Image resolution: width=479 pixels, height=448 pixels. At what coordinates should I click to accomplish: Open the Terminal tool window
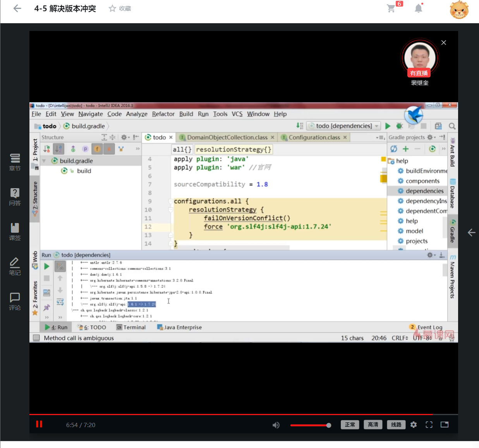point(131,327)
